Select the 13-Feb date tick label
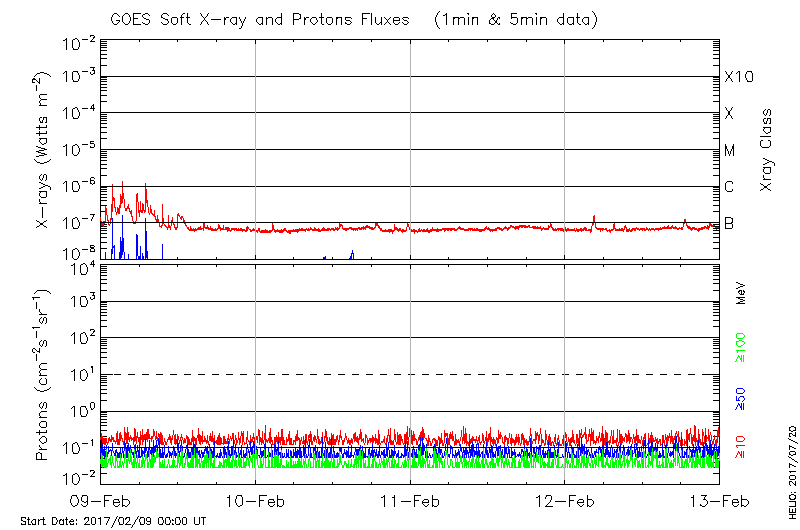This screenshot has height=530, width=800. pyautogui.click(x=719, y=501)
